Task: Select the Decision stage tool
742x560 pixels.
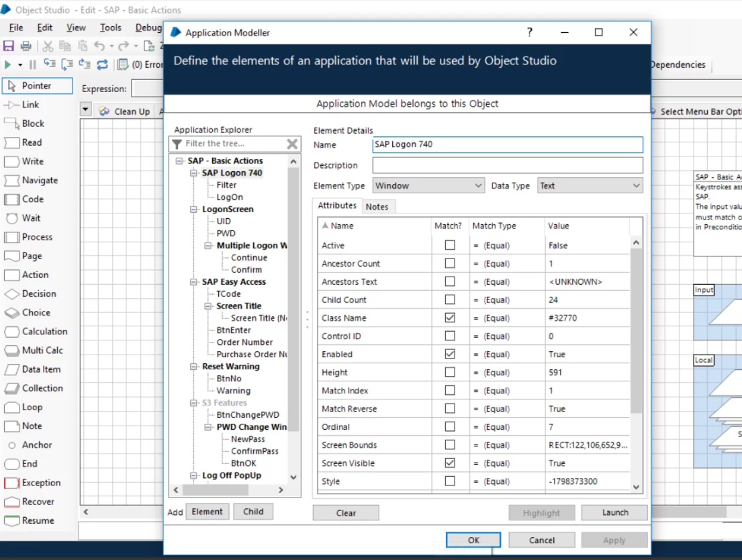Action: (30, 294)
